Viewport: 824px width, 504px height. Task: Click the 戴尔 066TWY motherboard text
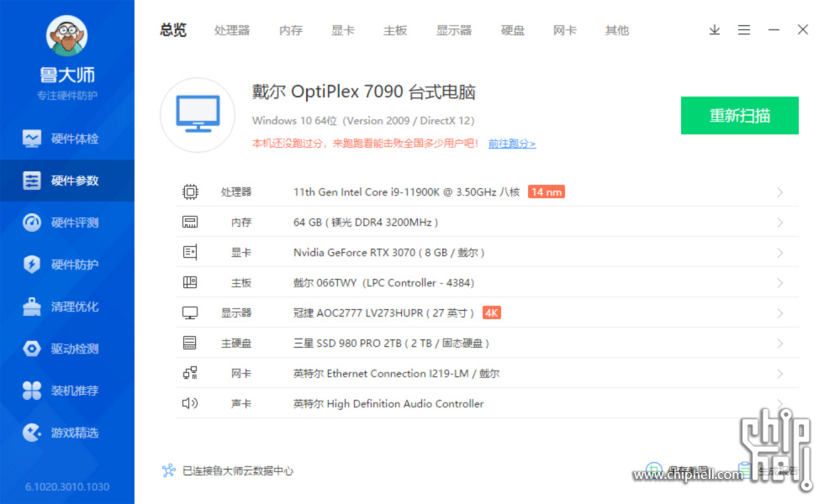point(383,283)
